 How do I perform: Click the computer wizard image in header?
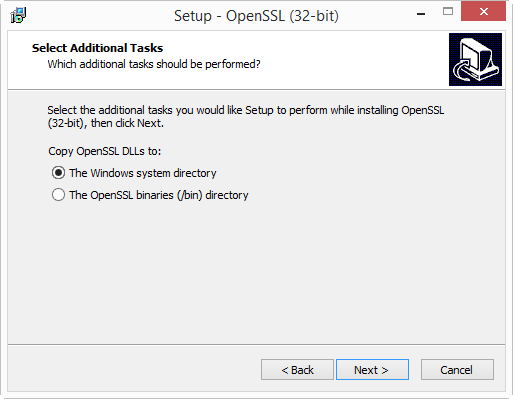pos(475,59)
